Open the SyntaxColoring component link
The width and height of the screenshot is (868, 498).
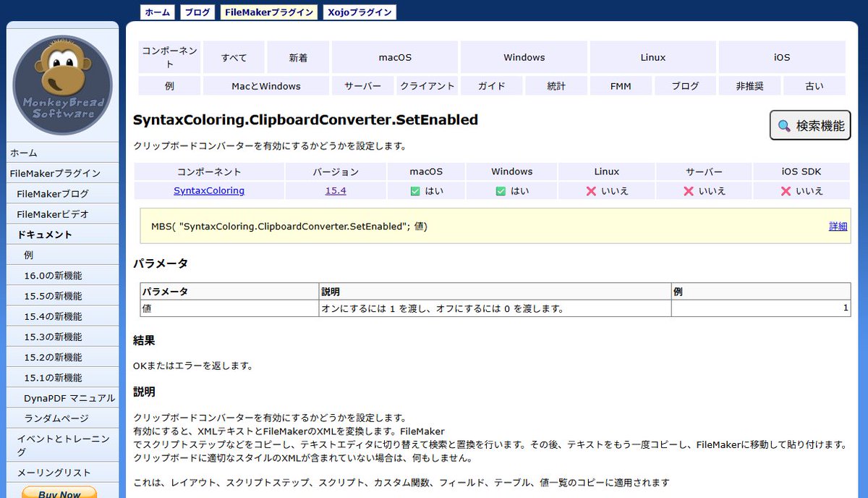pos(209,191)
